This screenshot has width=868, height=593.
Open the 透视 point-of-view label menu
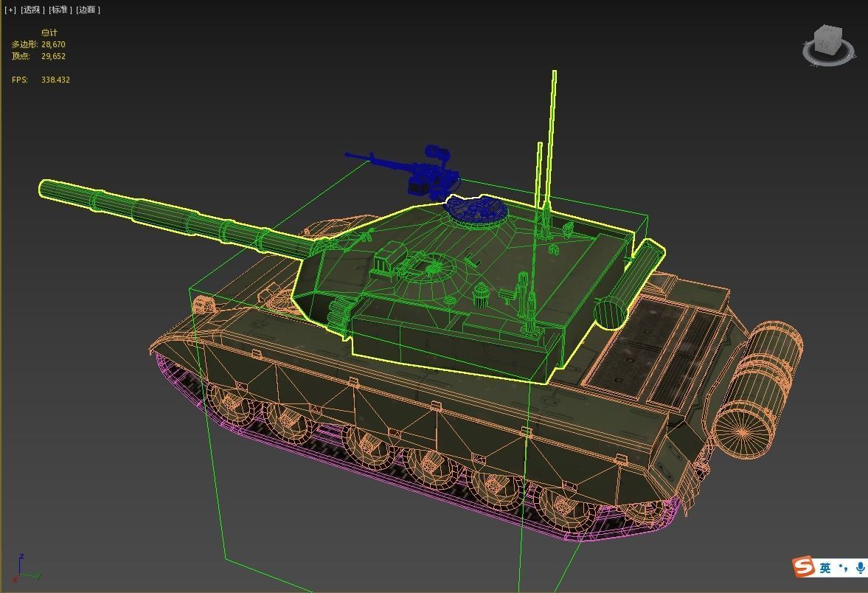pyautogui.click(x=31, y=9)
